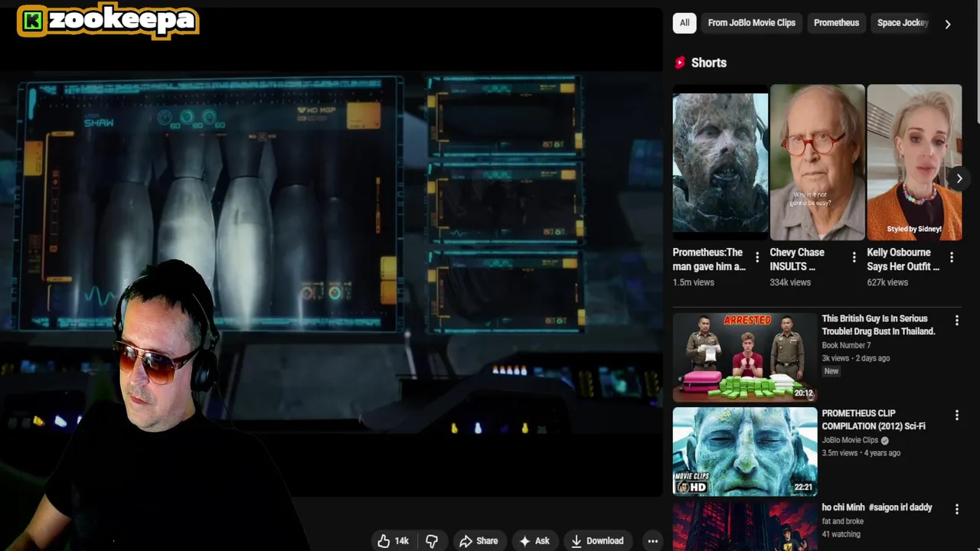
Task: Open Chevy Chase INSULTS short thumbnail
Action: 818,162
